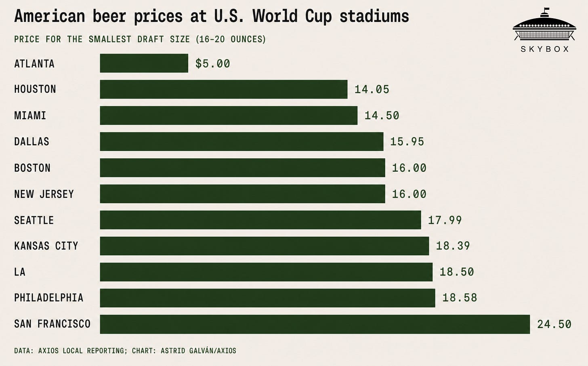Select the Boston bar
Viewport: 588px width, 366px height.
[x=242, y=168]
